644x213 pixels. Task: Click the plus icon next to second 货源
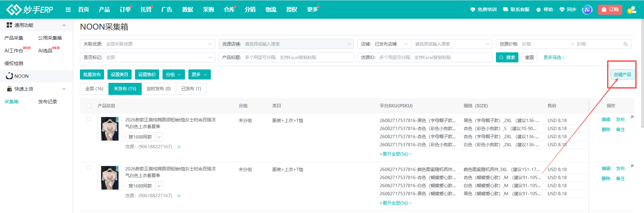(x=179, y=196)
